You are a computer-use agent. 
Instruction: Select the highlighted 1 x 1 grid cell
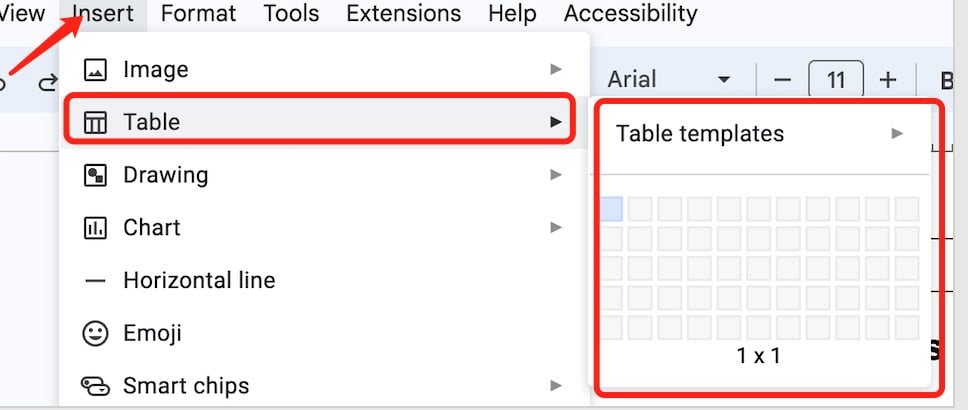611,209
